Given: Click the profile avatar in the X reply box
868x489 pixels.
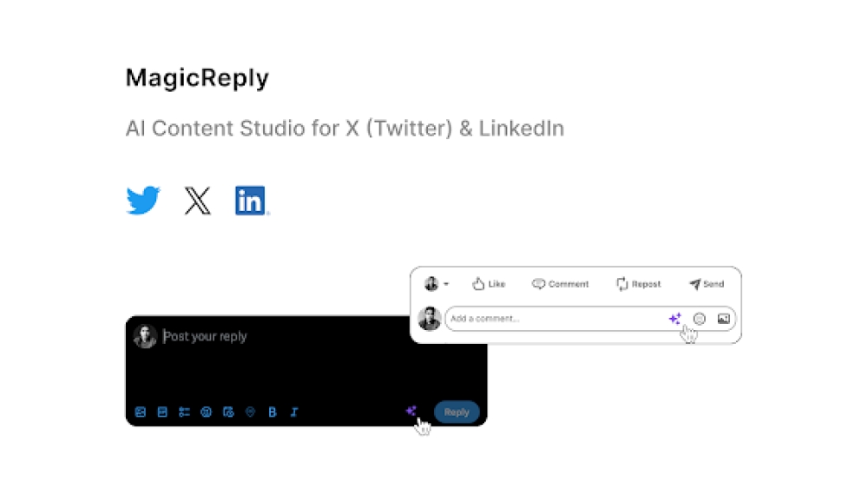Looking at the screenshot, I should coord(145,336).
